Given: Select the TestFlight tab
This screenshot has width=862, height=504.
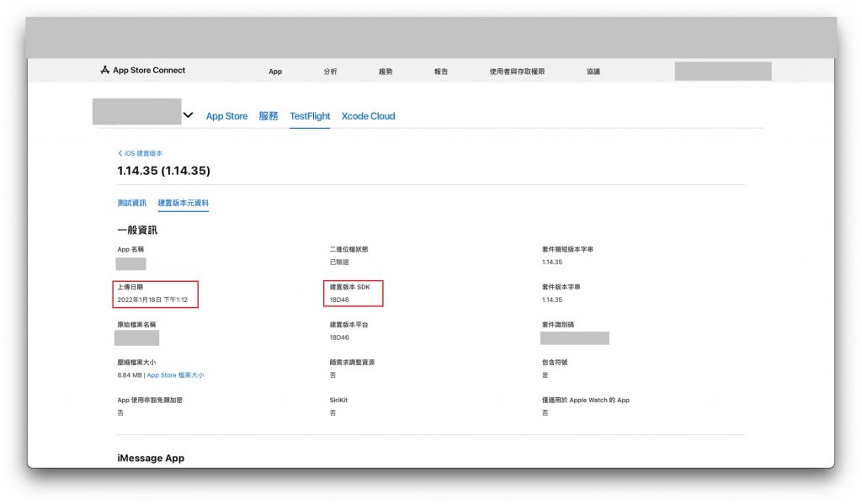Looking at the screenshot, I should [310, 116].
